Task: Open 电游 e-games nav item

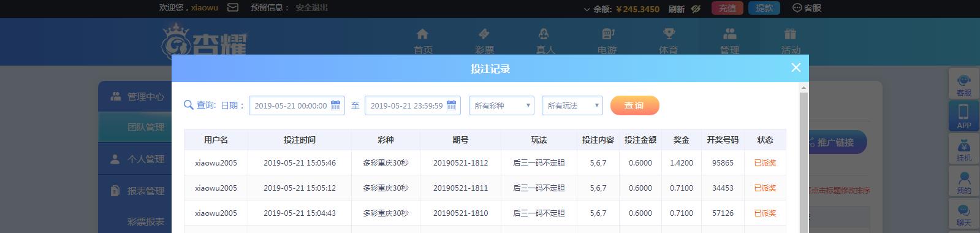Action: pyautogui.click(x=607, y=41)
